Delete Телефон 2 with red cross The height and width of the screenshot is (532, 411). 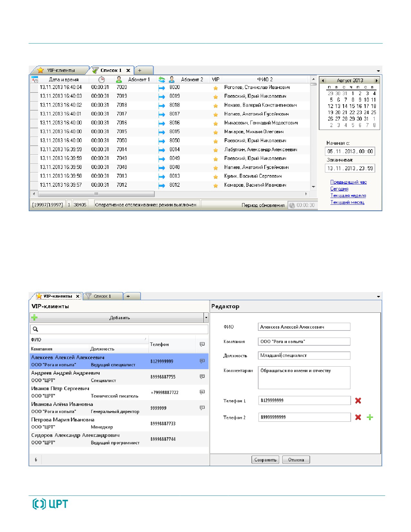358,417
